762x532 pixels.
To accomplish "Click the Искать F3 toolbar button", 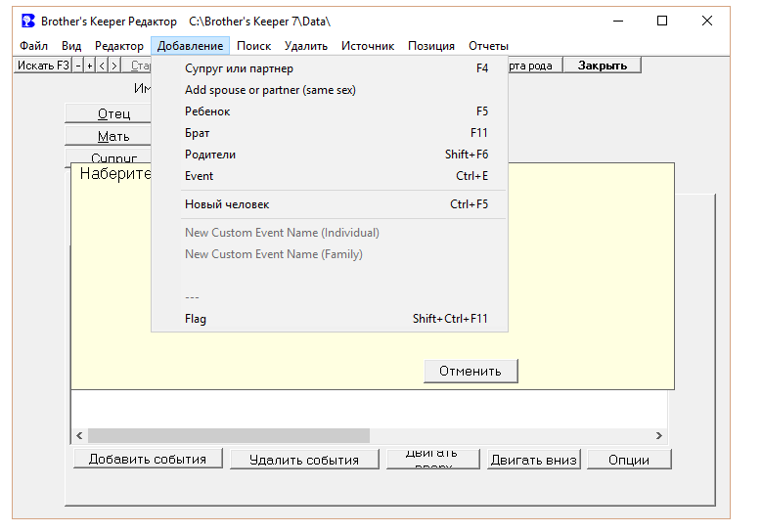I will (x=43, y=66).
